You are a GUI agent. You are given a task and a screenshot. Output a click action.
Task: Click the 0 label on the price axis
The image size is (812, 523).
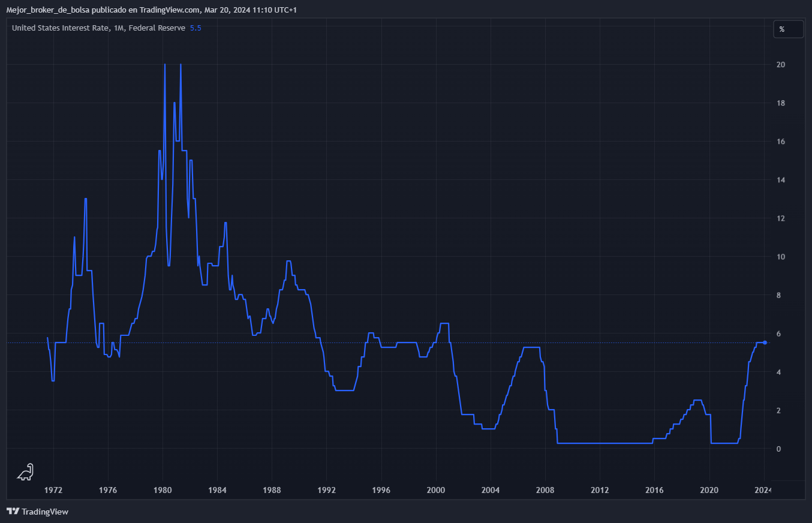click(x=779, y=449)
